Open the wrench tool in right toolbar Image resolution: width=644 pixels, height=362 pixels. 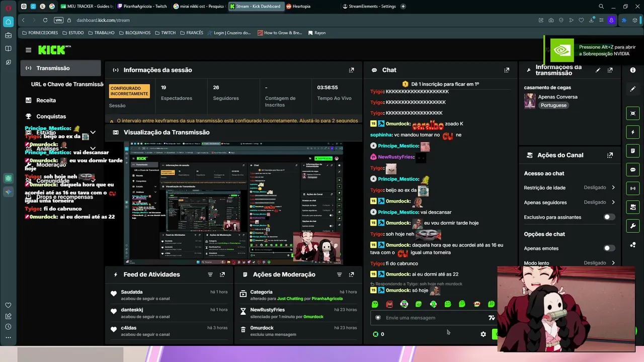point(633,226)
